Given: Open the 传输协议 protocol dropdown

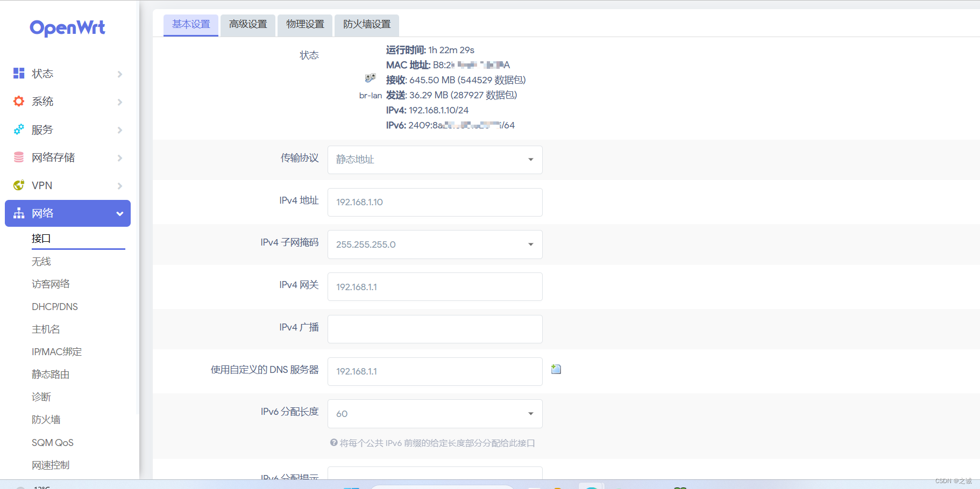Looking at the screenshot, I should click(x=435, y=160).
